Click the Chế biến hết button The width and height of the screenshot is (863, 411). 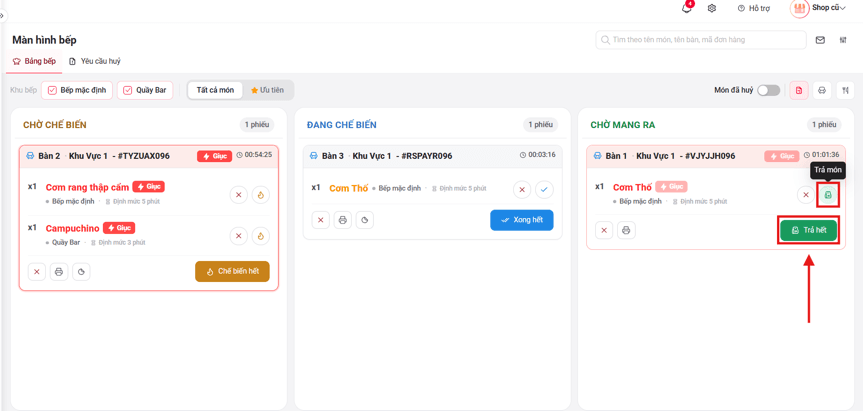pyautogui.click(x=232, y=271)
